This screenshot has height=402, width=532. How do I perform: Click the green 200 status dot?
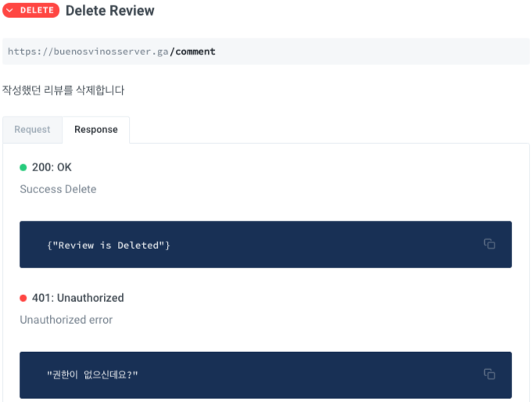(x=23, y=167)
